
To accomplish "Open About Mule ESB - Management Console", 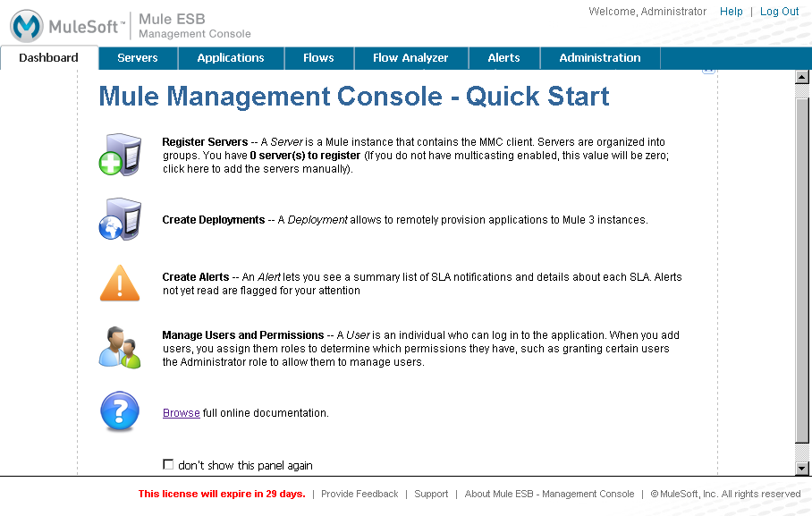I will [549, 494].
